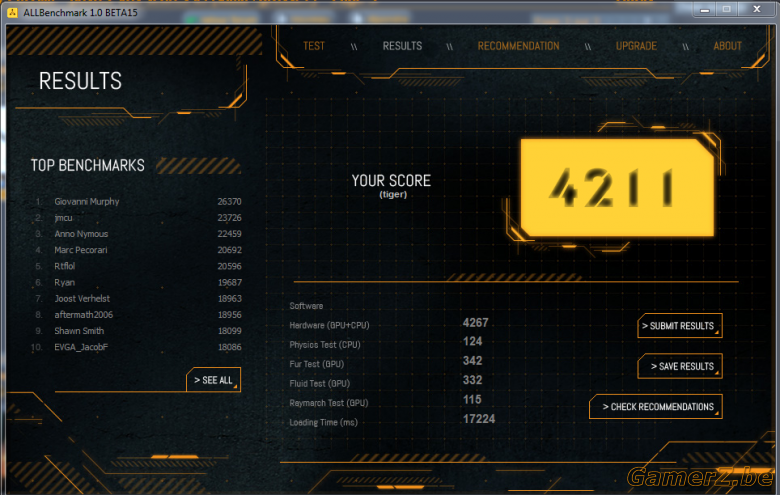Image resolution: width=780 pixels, height=495 pixels.
Task: Click the score 18086 beside EVGA_JacobF
Action: click(x=229, y=347)
